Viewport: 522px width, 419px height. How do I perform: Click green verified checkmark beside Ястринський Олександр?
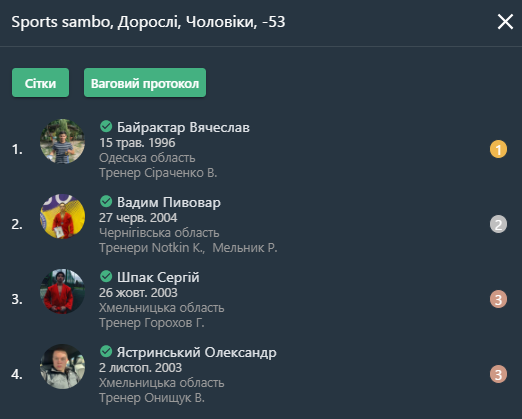(x=106, y=351)
